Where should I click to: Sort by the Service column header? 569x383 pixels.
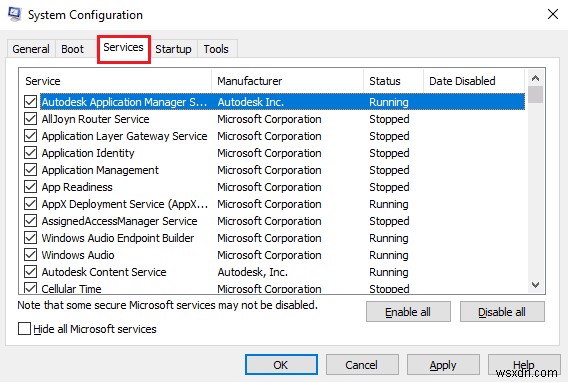115,81
